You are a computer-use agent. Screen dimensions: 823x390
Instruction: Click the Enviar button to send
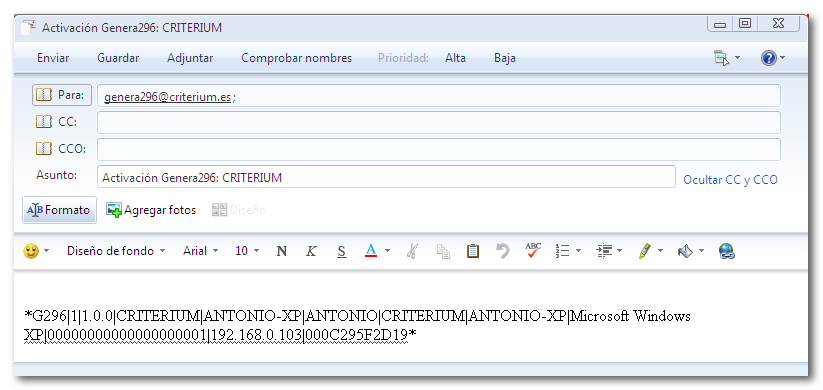(x=52, y=58)
